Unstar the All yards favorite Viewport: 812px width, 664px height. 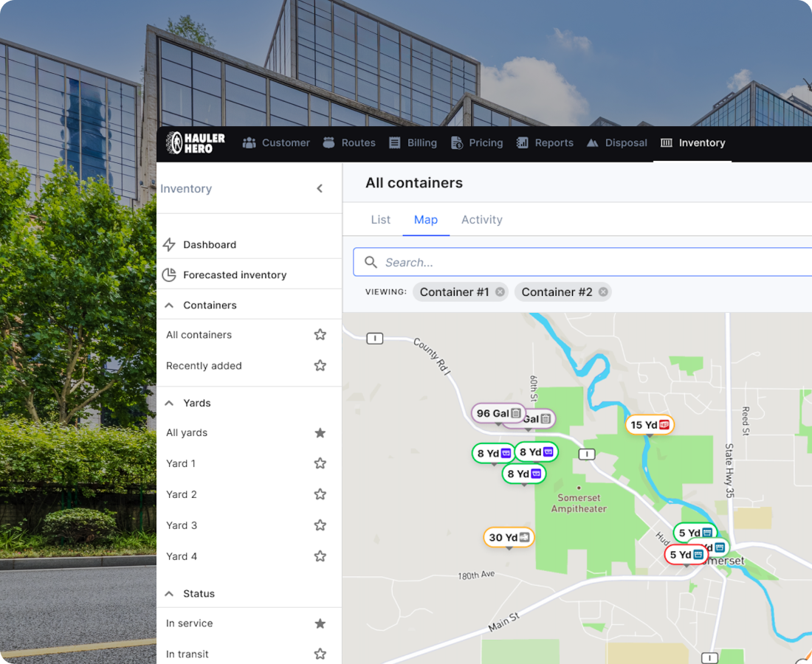[x=320, y=432]
